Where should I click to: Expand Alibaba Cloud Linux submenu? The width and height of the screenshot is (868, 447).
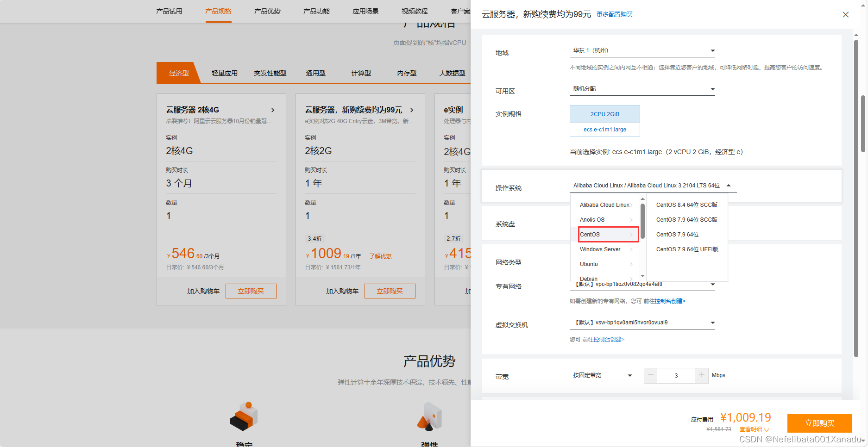click(606, 205)
